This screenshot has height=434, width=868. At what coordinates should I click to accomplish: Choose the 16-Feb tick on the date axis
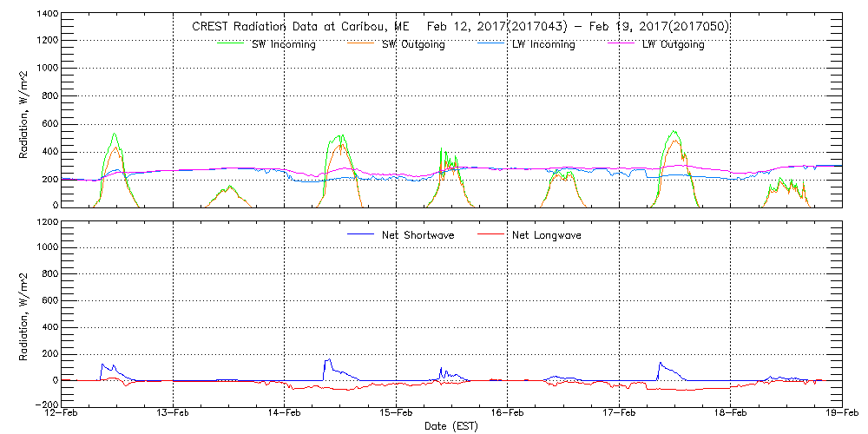508,413
